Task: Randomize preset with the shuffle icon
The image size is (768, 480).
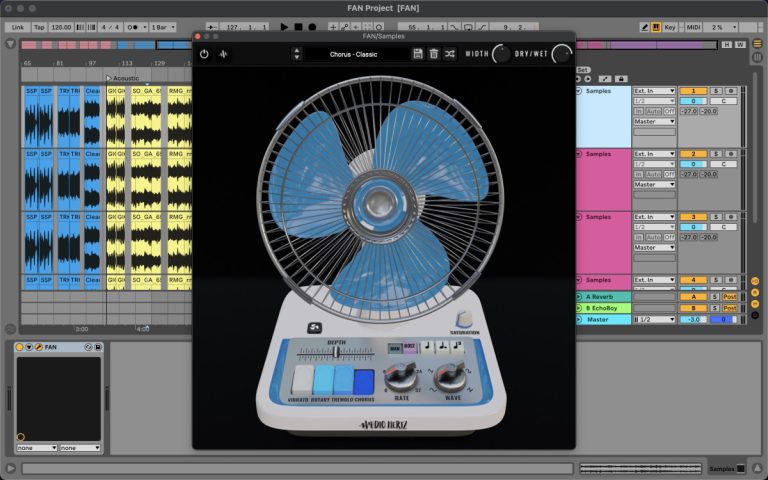Action: coord(450,54)
